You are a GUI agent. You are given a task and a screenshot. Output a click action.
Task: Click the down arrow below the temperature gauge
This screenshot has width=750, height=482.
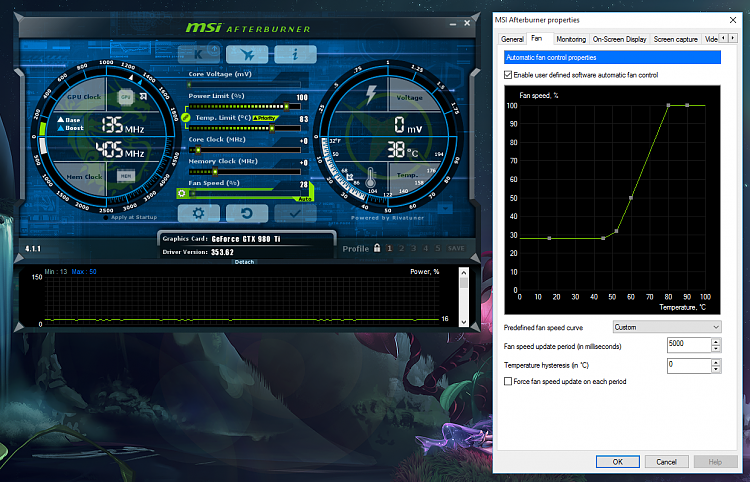click(445, 209)
